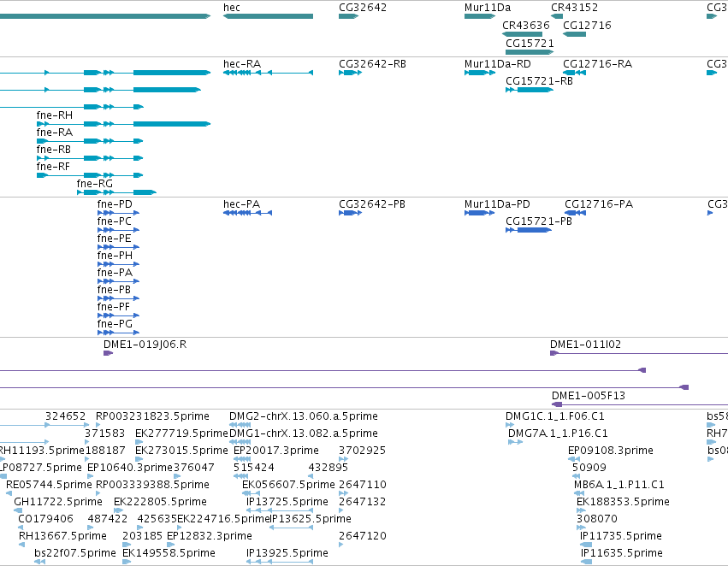Click the CR43152 gene label
The width and height of the screenshot is (728, 566).
click(x=574, y=8)
